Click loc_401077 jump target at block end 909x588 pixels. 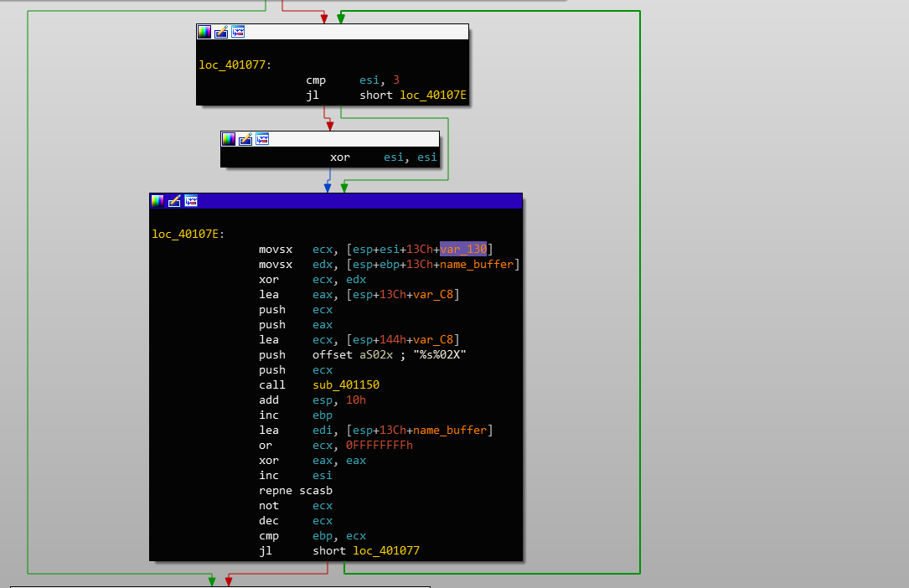386,550
